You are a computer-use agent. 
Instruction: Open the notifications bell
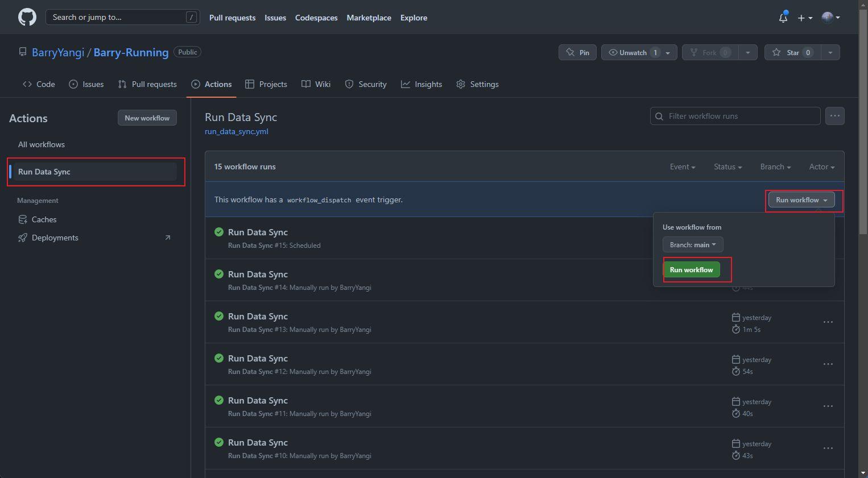(783, 18)
